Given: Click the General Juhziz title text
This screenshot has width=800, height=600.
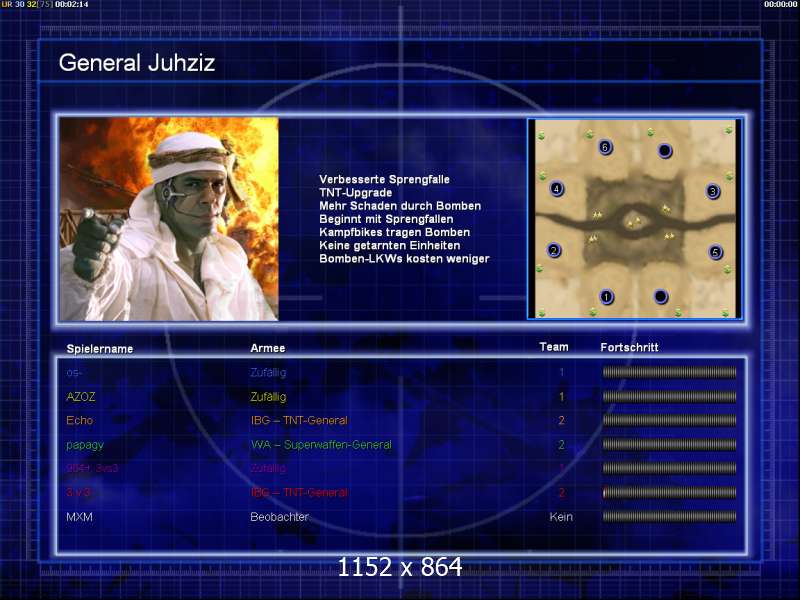Looking at the screenshot, I should pyautogui.click(x=137, y=63).
